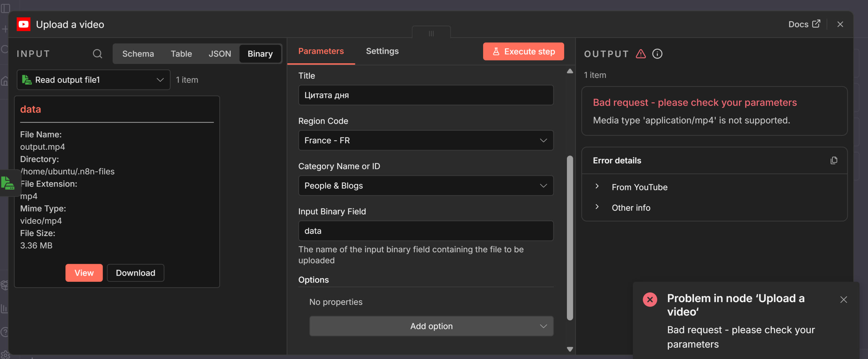Click the green file node icon on left edge

8,183
